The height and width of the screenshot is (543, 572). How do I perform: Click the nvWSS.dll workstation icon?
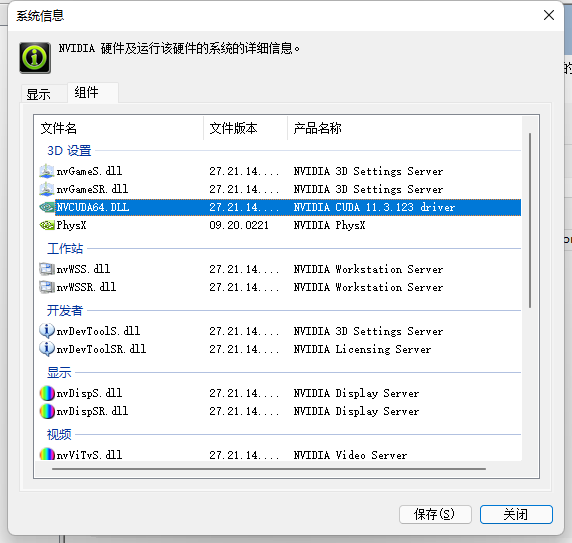(47, 269)
